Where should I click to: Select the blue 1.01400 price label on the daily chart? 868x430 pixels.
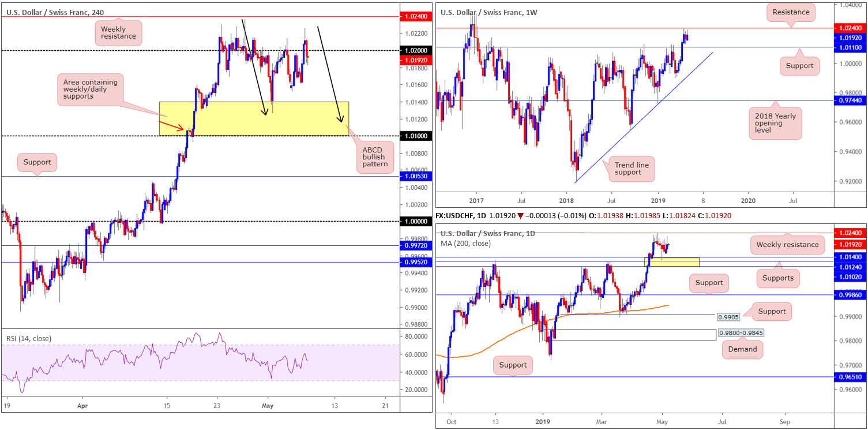(850, 257)
